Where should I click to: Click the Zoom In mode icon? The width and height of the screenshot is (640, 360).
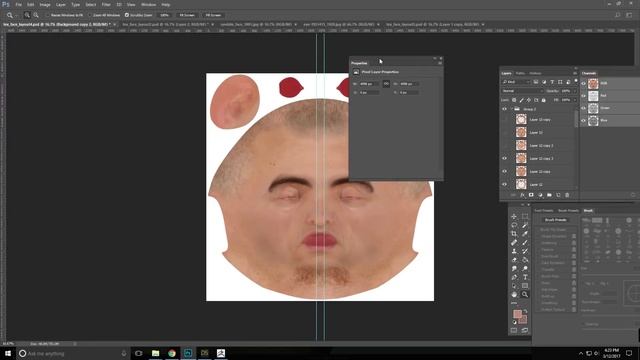[x=27, y=15]
